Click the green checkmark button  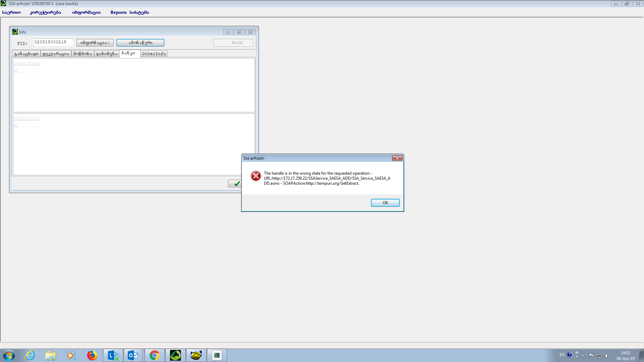tap(236, 184)
